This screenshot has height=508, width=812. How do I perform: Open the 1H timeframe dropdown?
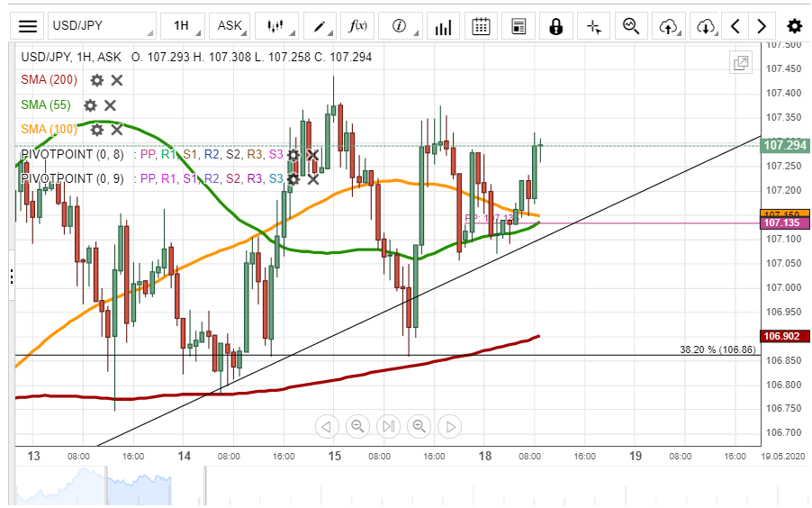point(182,26)
